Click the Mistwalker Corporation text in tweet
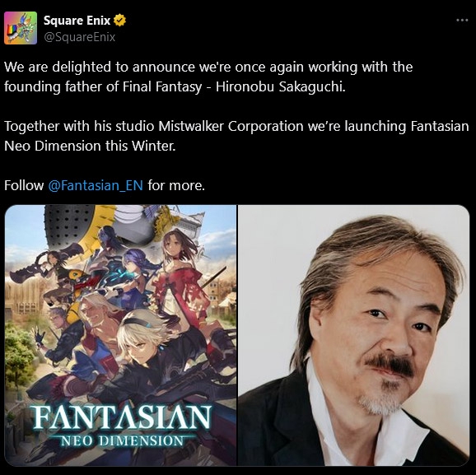This screenshot has width=476, height=475. click(x=231, y=126)
